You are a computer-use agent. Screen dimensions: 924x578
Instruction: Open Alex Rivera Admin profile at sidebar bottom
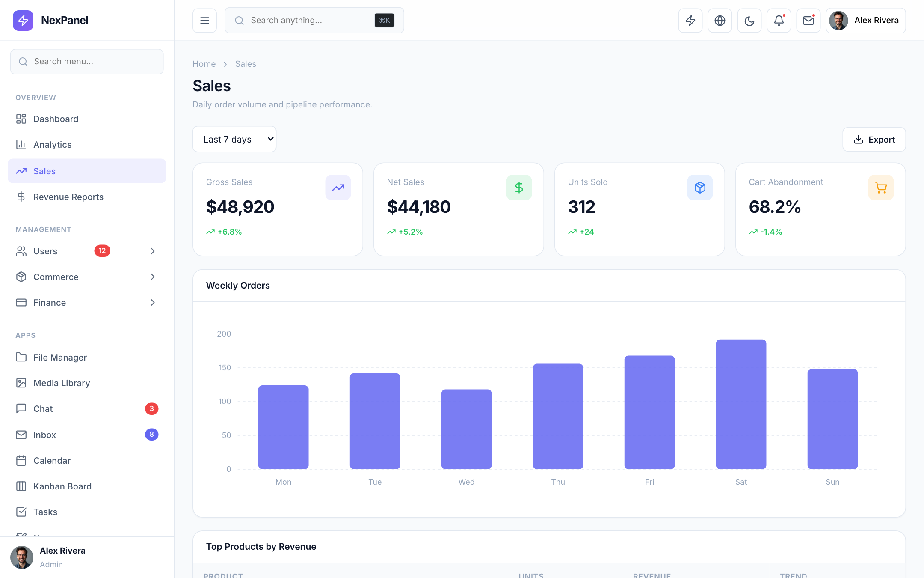[87, 557]
